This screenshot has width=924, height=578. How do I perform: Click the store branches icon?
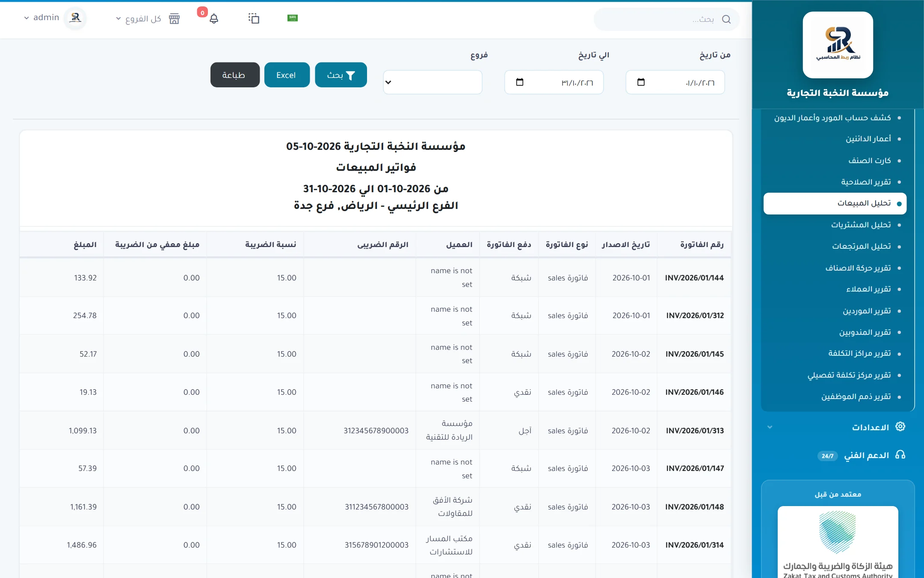pos(174,18)
